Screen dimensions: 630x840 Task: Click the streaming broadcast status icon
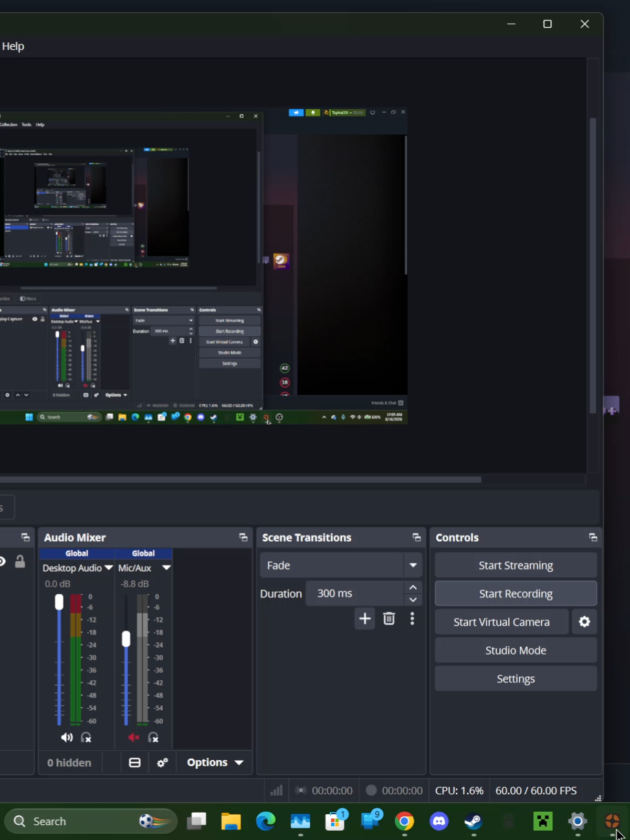[x=300, y=791]
